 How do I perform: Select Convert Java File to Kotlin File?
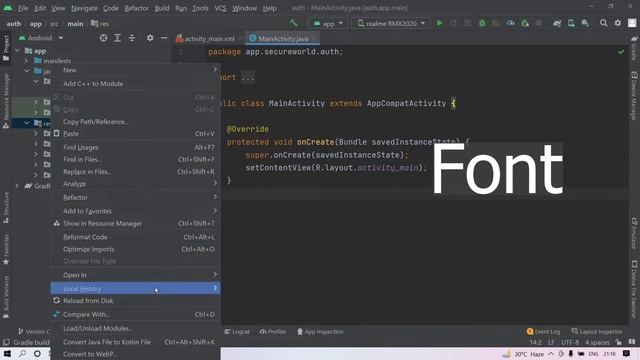coord(136,342)
